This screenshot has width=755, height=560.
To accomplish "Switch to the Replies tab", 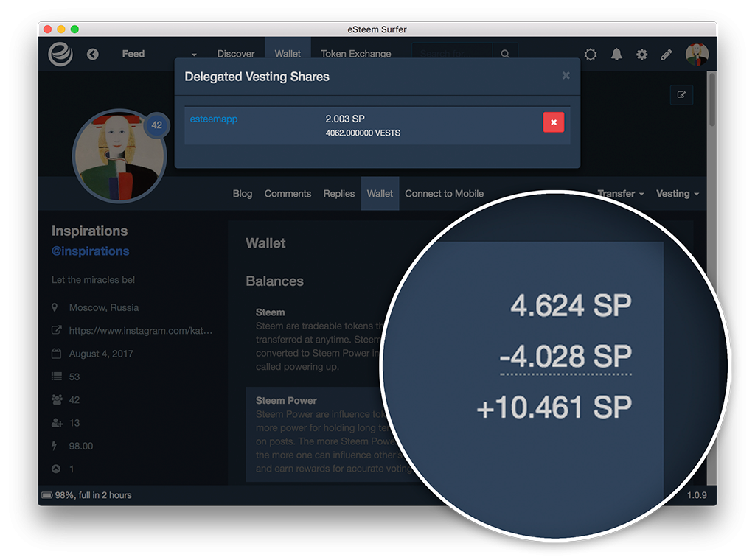I will tap(339, 193).
